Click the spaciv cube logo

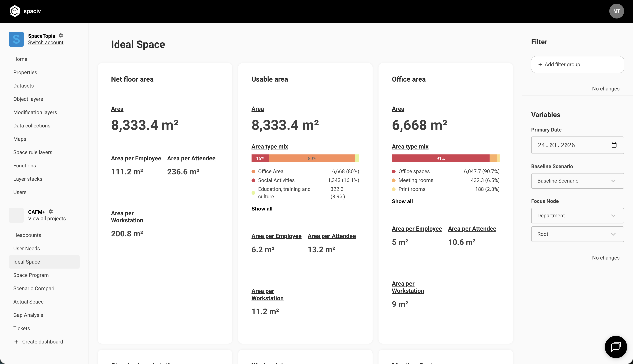15,11
